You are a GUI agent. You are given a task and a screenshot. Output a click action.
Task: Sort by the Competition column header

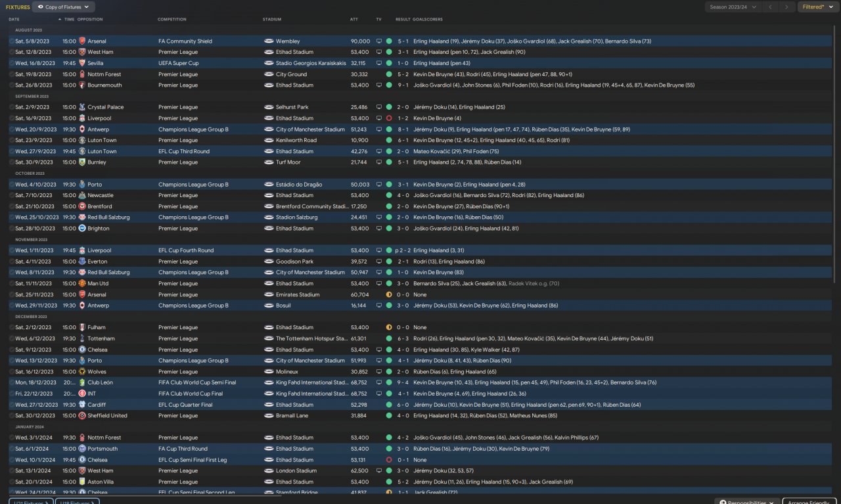(x=172, y=19)
